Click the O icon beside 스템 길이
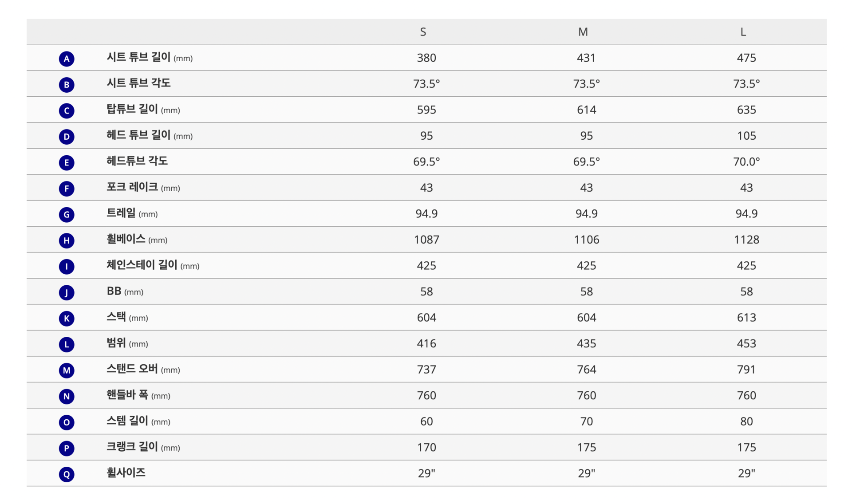Screen dimensions: 852x504 67,422
